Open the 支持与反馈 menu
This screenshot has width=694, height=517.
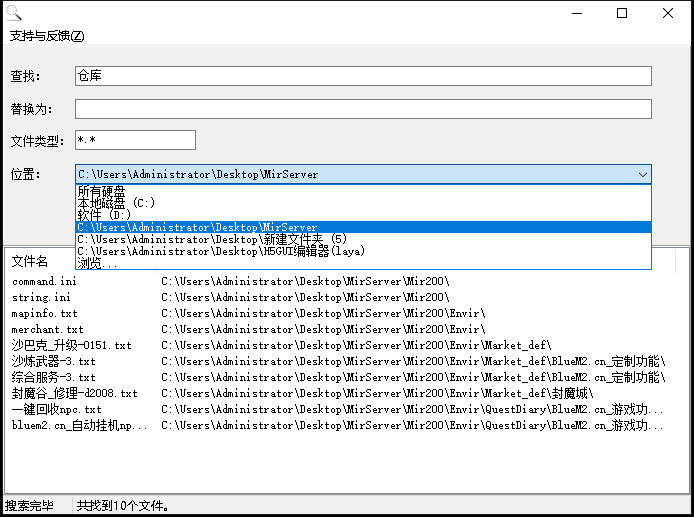click(x=47, y=36)
